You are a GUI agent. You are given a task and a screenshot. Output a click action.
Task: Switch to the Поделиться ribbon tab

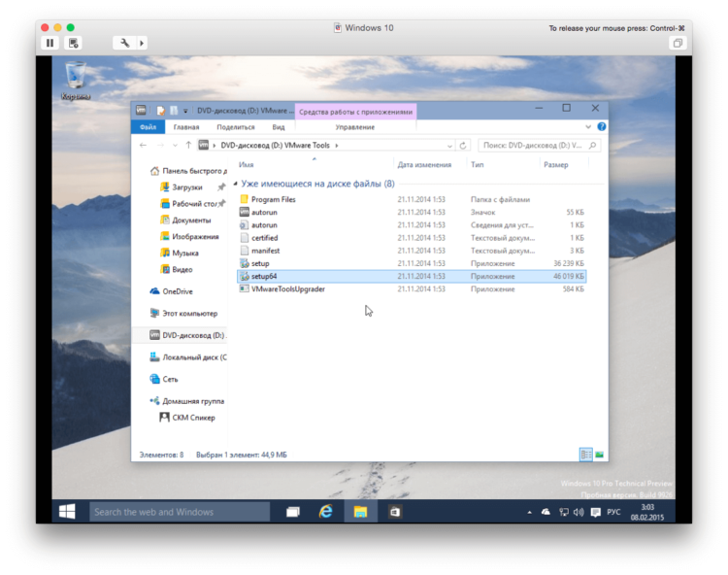[x=236, y=127]
